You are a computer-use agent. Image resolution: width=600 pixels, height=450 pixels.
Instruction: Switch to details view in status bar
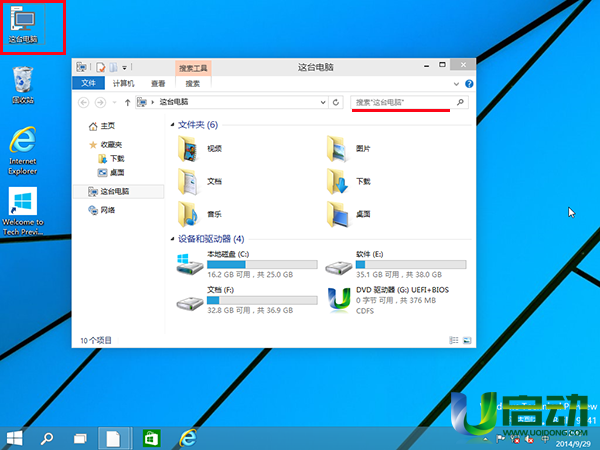click(x=454, y=340)
